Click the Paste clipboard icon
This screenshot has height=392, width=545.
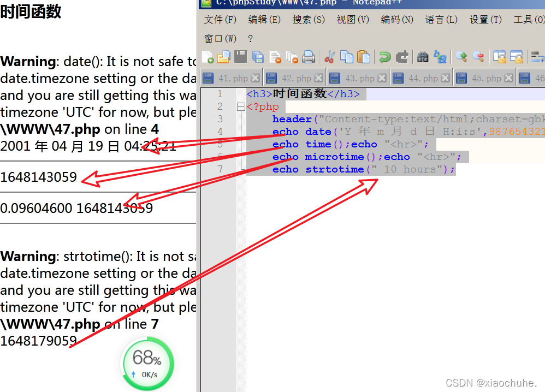coord(364,57)
